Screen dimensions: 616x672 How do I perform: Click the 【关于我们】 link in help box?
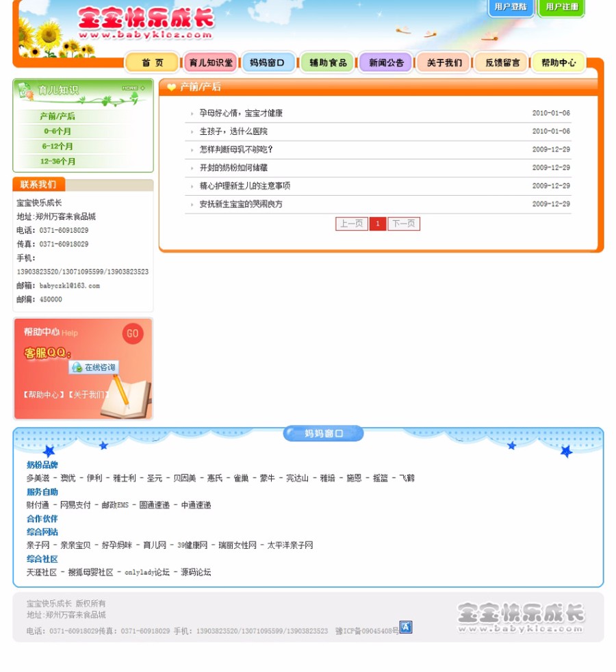click(x=89, y=395)
